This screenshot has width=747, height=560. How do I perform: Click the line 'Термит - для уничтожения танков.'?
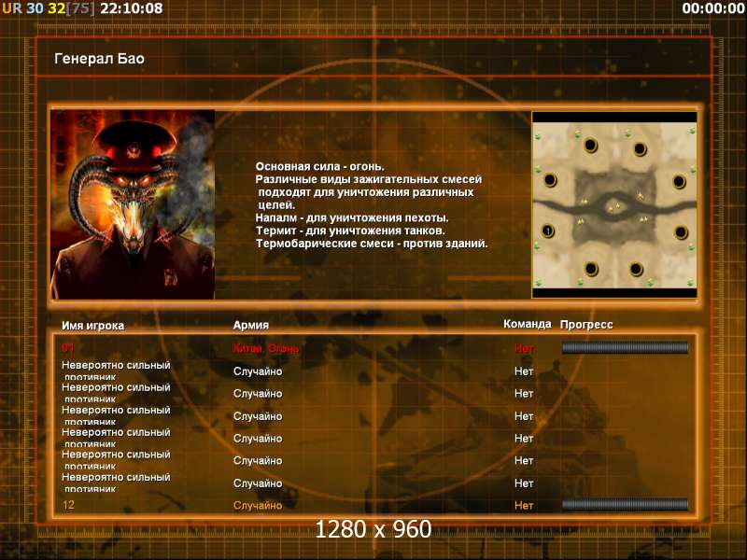coord(350,231)
